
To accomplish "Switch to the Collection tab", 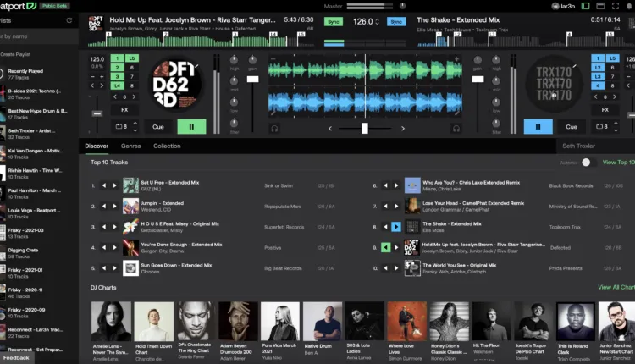I will click(167, 146).
